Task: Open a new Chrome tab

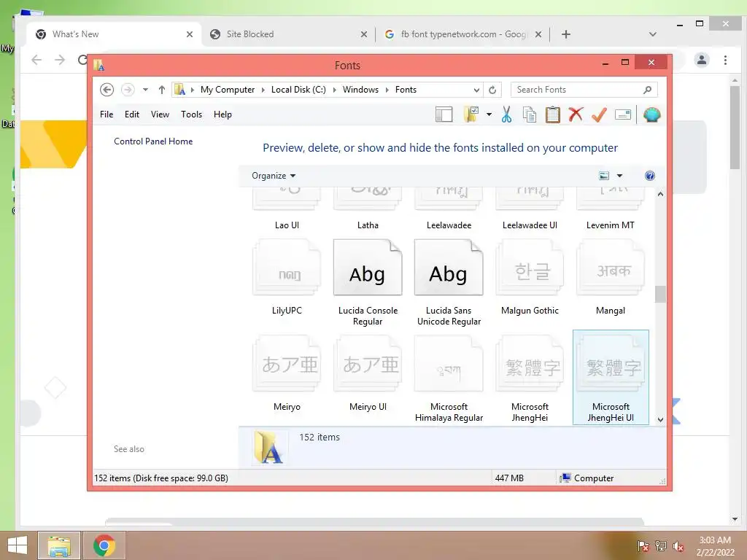Action: tap(566, 34)
